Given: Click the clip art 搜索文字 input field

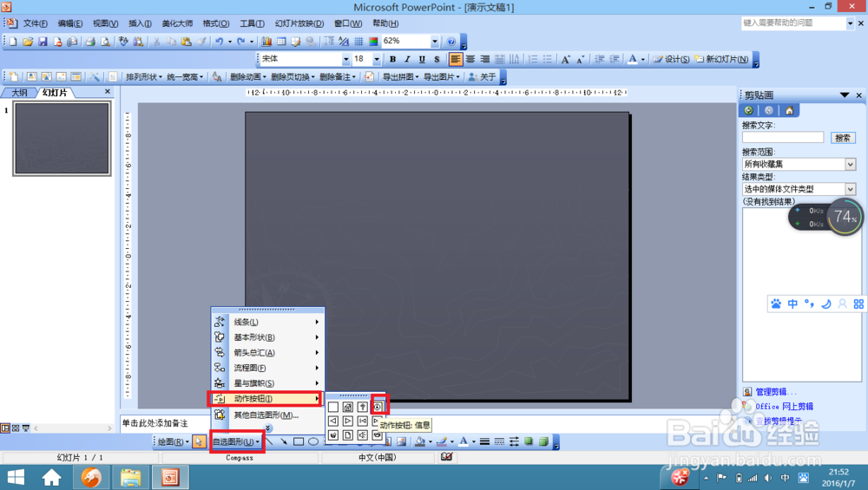Looking at the screenshot, I should tap(783, 138).
